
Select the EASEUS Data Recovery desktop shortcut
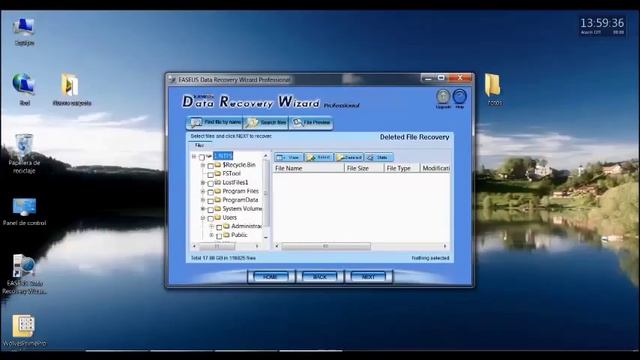coord(24,273)
